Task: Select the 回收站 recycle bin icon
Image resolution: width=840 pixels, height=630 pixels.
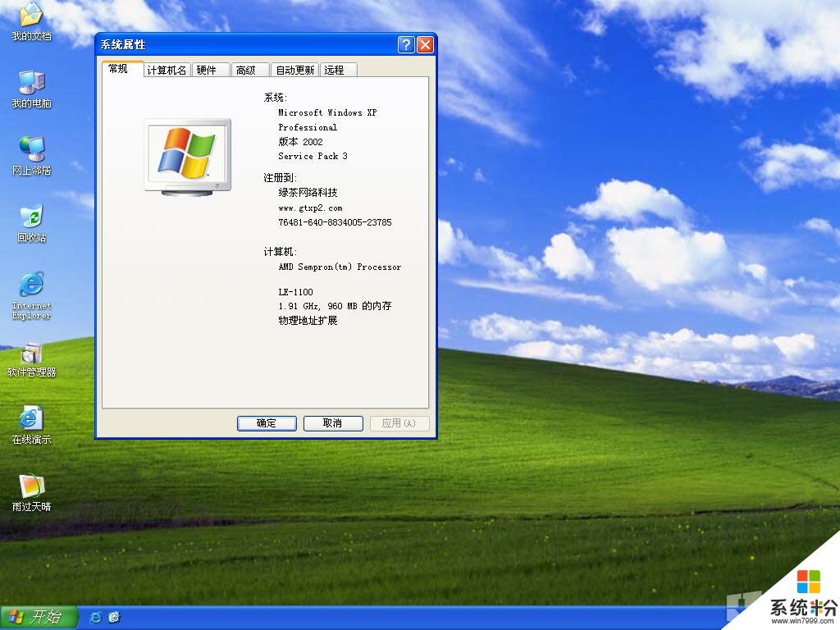Action: pyautogui.click(x=32, y=223)
